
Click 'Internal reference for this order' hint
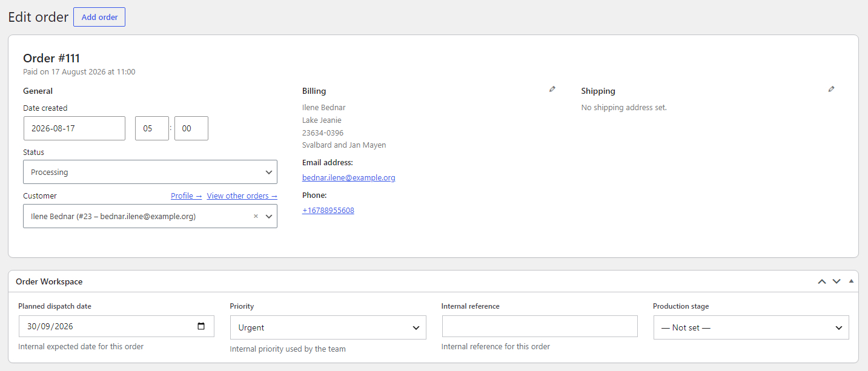[496, 347]
